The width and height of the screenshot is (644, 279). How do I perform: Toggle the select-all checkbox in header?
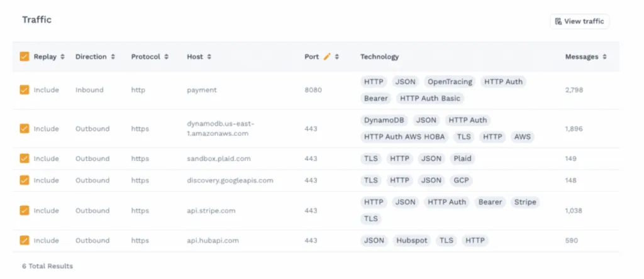click(25, 57)
